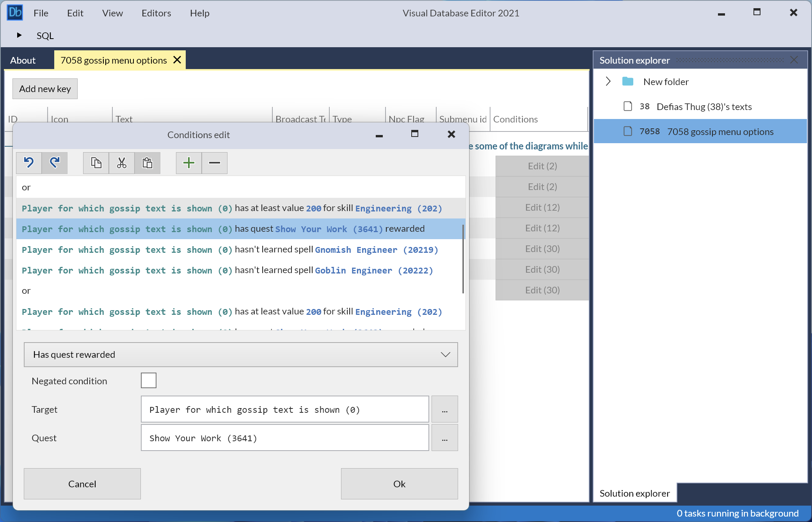Open the Has quest rewarded condition type dropdown
Image resolution: width=812 pixels, height=522 pixels.
coord(445,354)
